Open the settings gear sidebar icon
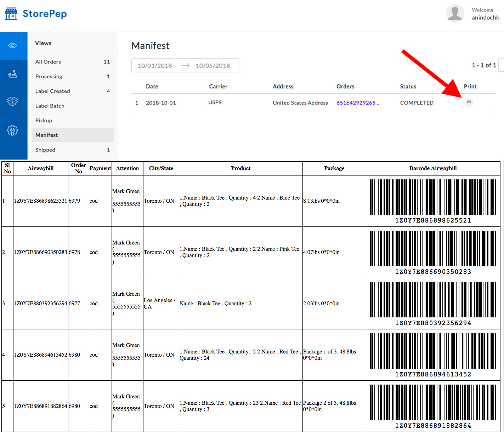 (x=12, y=130)
